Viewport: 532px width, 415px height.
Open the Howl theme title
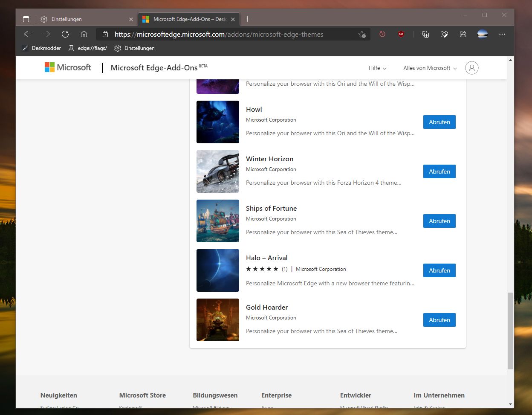[x=254, y=110]
